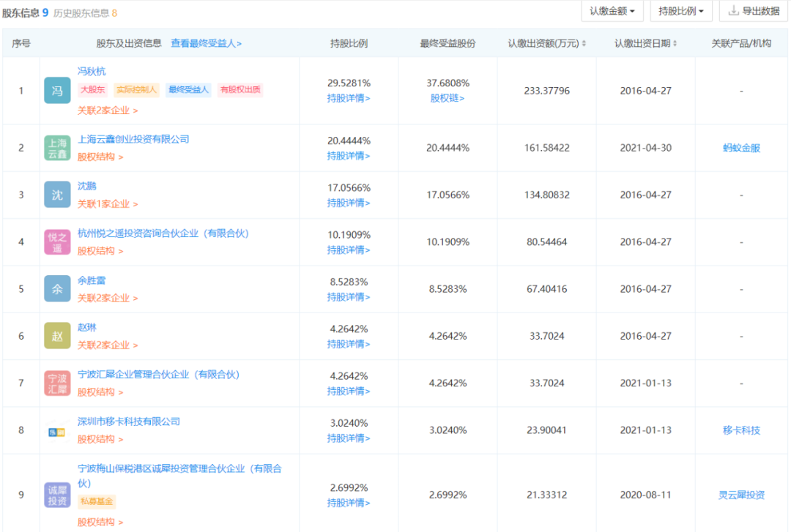The width and height of the screenshot is (791, 532).
Task: View 关联1家企业 link for 沈鹏
Action: (x=106, y=203)
